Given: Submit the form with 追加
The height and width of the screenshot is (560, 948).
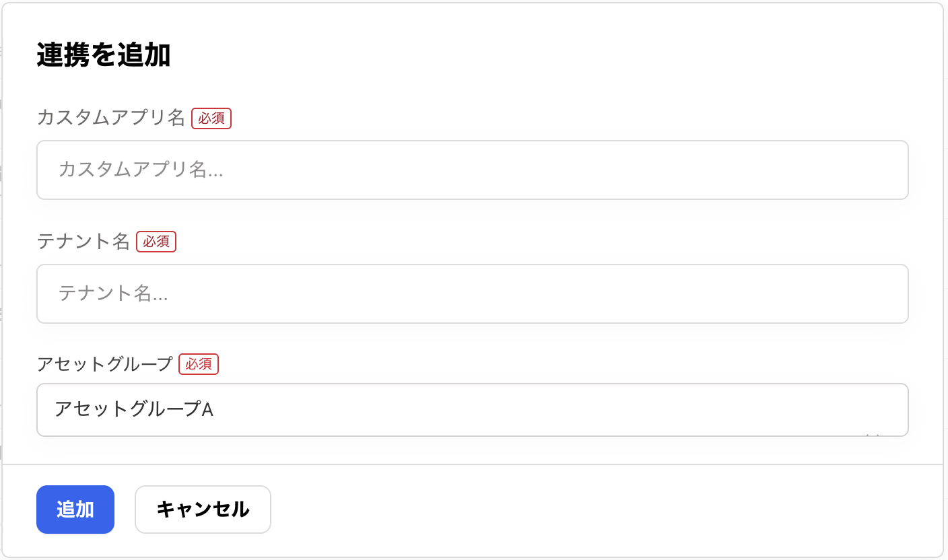Looking at the screenshot, I should [75, 510].
